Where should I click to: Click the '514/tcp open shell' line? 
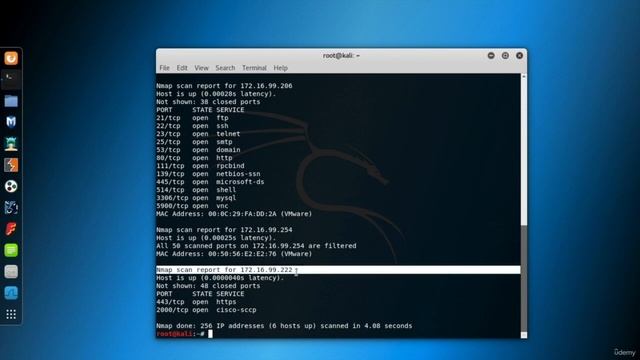[196, 190]
